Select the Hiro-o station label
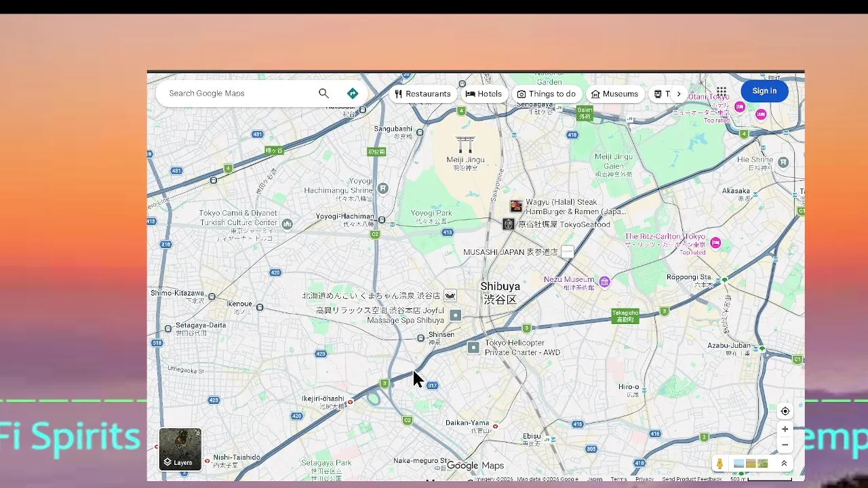The width and height of the screenshot is (868, 488). [x=629, y=390]
